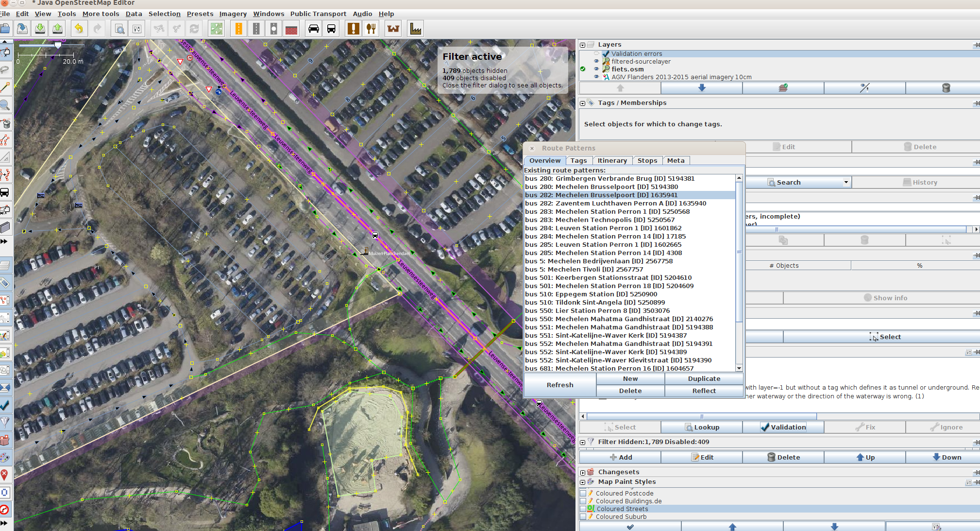Open the Car preset icon

click(x=314, y=29)
